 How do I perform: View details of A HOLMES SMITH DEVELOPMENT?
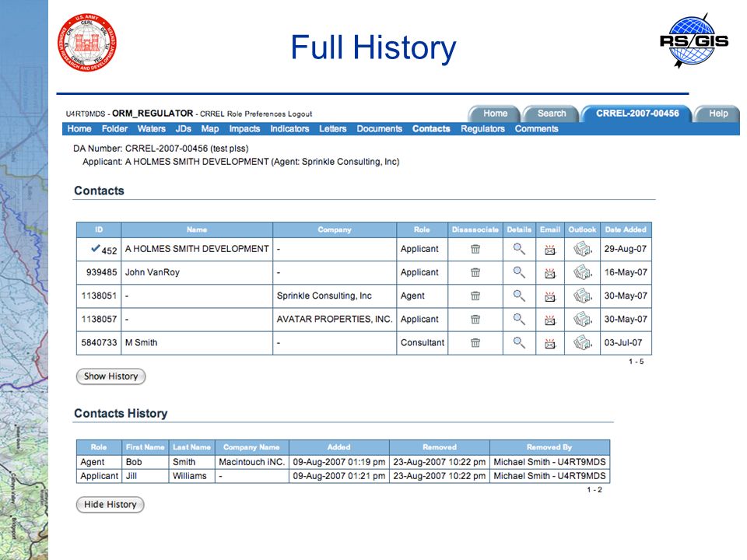coord(519,249)
